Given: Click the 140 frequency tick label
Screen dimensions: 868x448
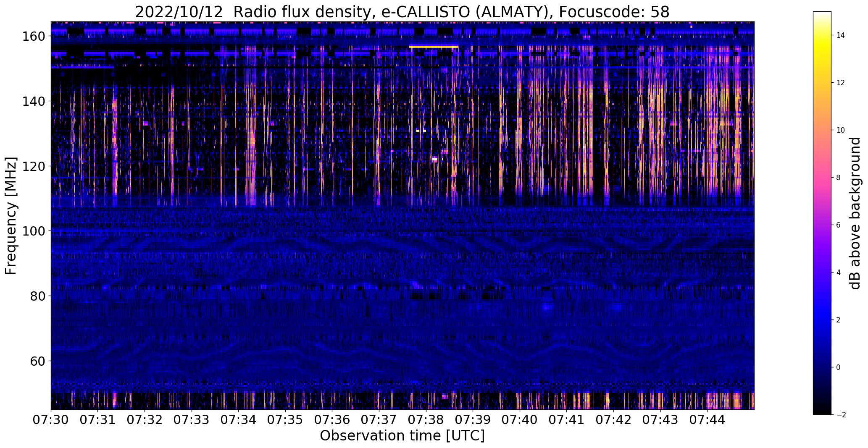Looking at the screenshot, I should click(x=34, y=101).
